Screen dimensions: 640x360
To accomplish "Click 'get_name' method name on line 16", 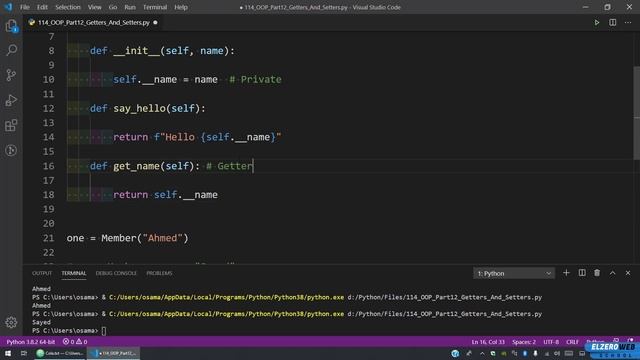I will [136, 166].
